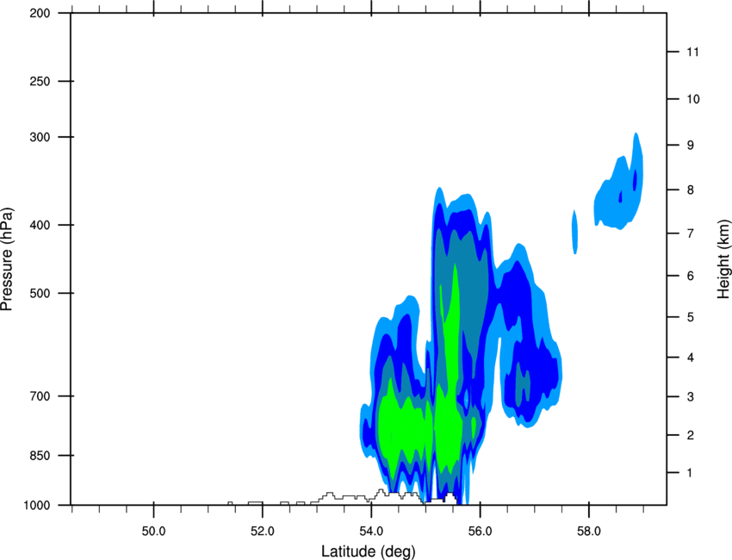Click the 5 km height label

(691, 317)
